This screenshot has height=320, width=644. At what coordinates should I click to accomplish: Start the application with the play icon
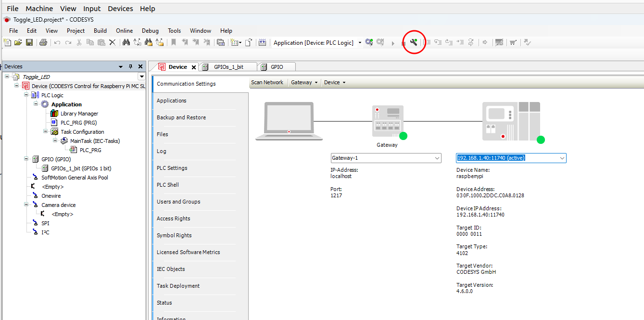tap(393, 43)
